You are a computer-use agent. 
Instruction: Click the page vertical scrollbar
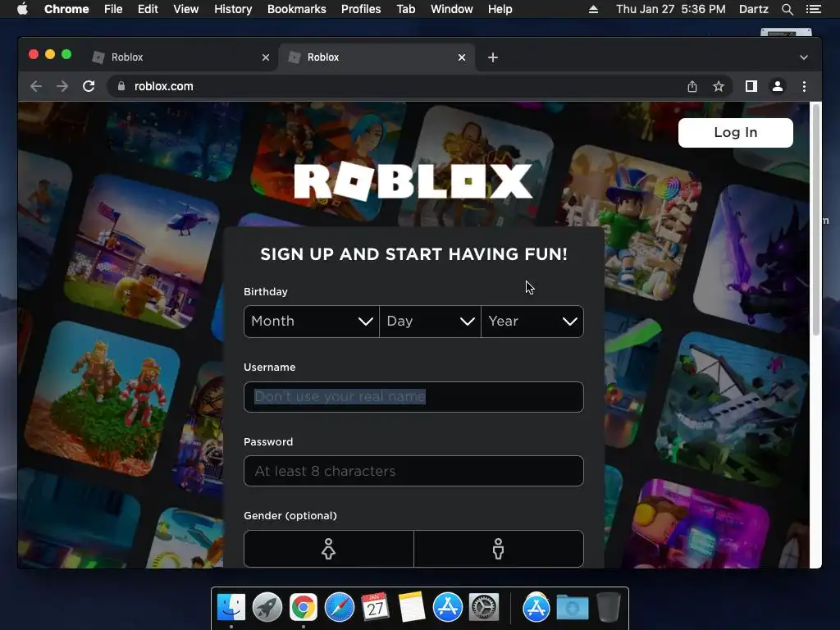pyautogui.click(x=816, y=220)
